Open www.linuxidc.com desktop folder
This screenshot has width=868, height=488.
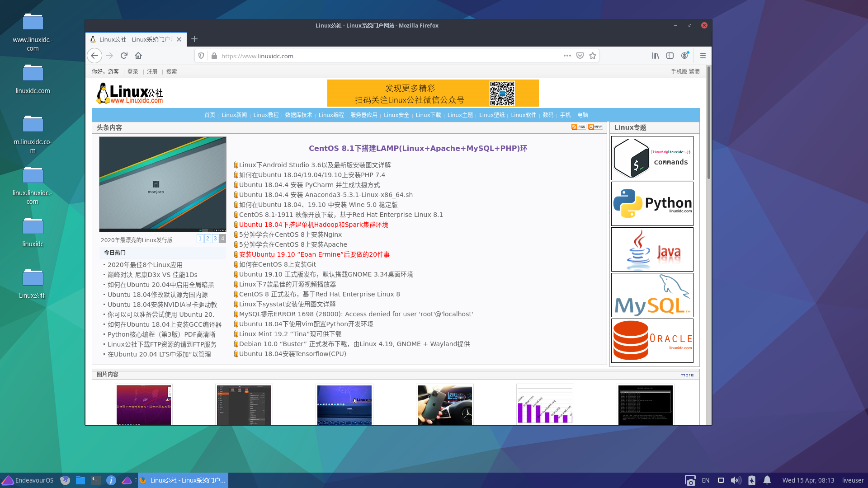click(x=33, y=32)
